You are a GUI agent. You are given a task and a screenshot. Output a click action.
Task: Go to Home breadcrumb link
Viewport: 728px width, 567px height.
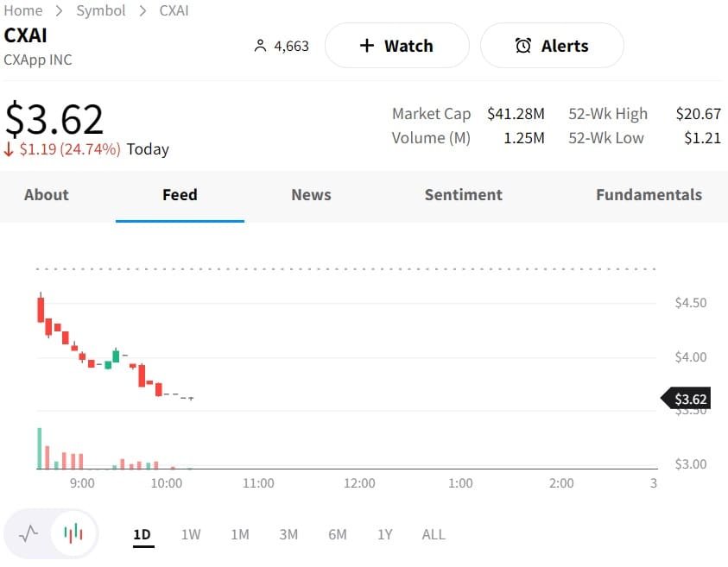tap(23, 10)
